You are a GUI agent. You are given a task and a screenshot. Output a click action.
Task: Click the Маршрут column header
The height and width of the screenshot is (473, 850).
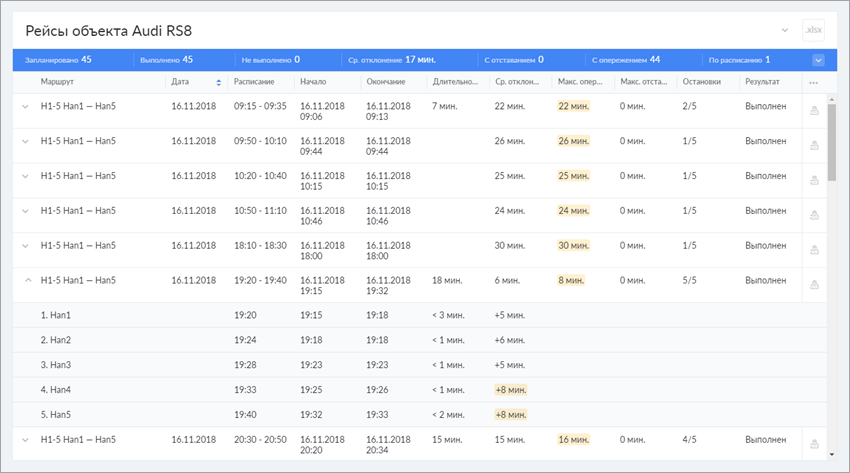57,82
